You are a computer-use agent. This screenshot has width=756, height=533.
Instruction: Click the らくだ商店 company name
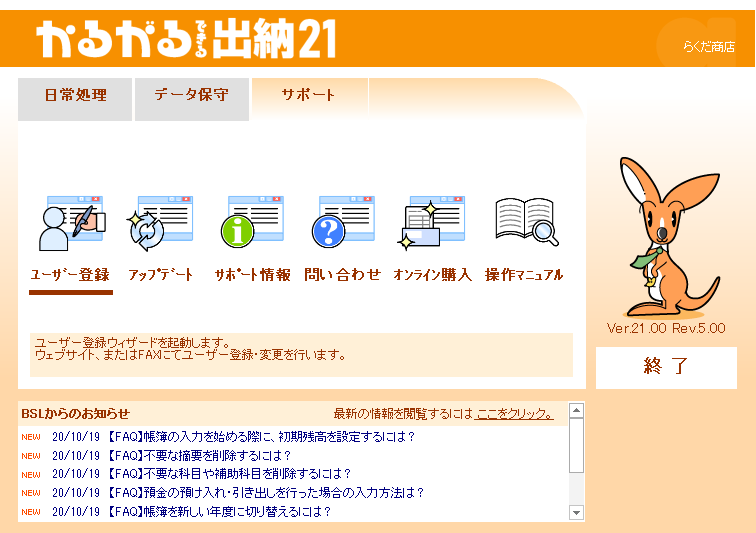tap(709, 47)
